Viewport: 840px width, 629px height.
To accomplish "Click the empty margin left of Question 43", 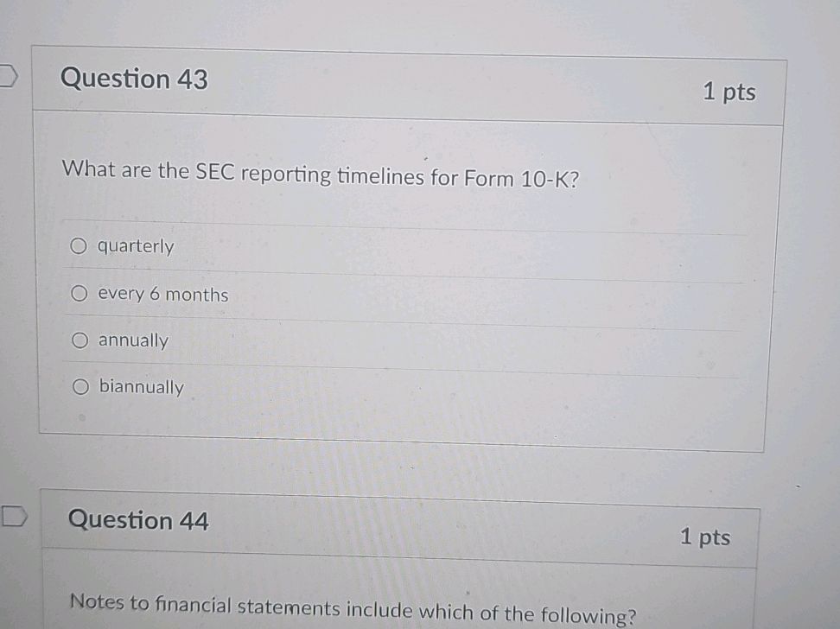I will coord(17,259).
